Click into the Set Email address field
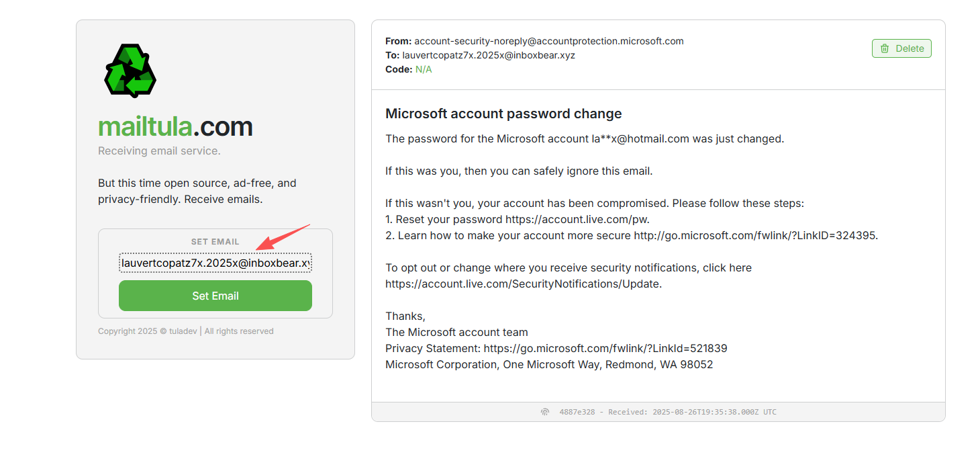 [215, 263]
